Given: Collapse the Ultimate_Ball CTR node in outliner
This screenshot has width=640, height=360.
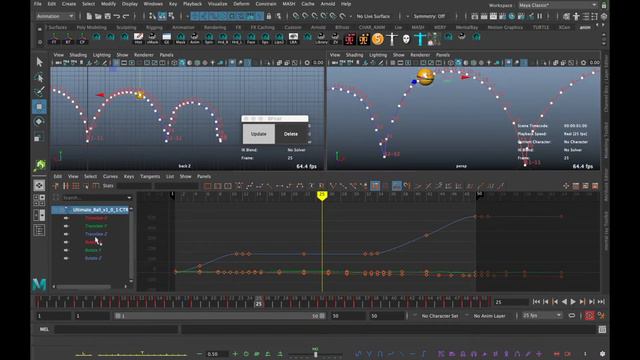Looking at the screenshot, I should tap(65, 209).
